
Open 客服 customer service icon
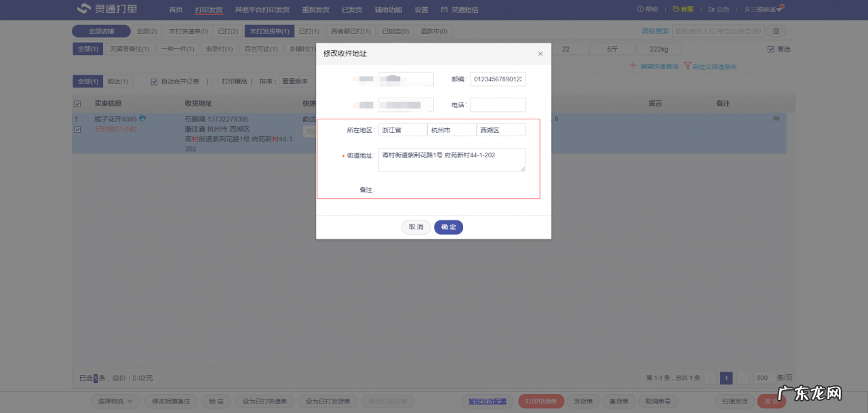(676, 9)
